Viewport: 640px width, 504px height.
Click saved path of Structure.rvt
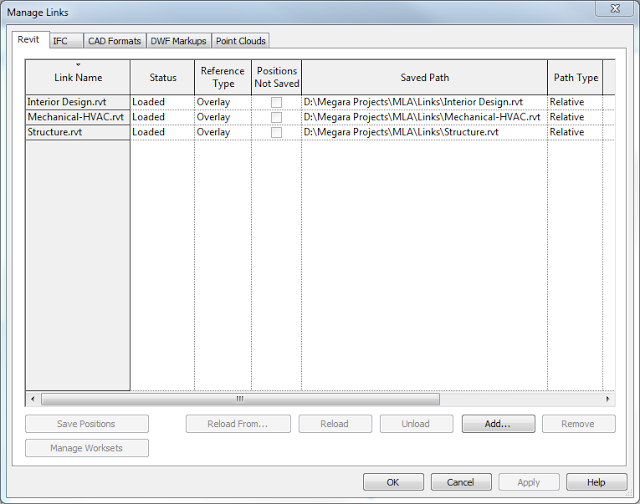pyautogui.click(x=424, y=132)
